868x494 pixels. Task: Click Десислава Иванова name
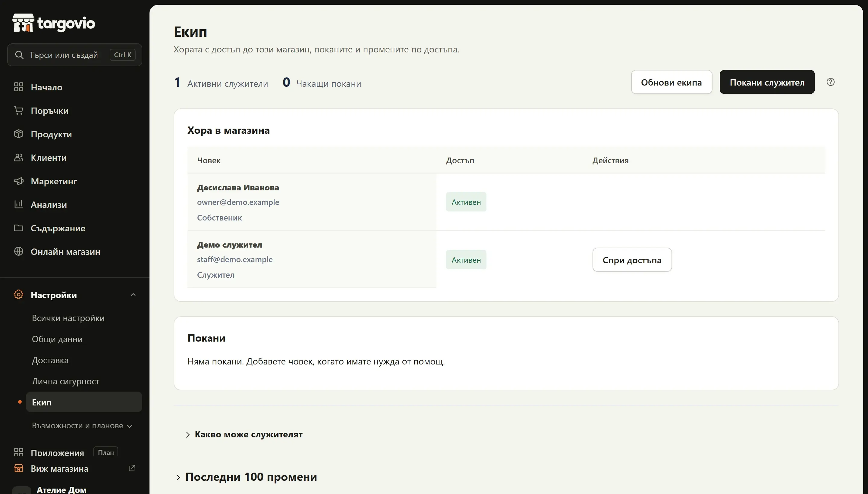point(238,187)
